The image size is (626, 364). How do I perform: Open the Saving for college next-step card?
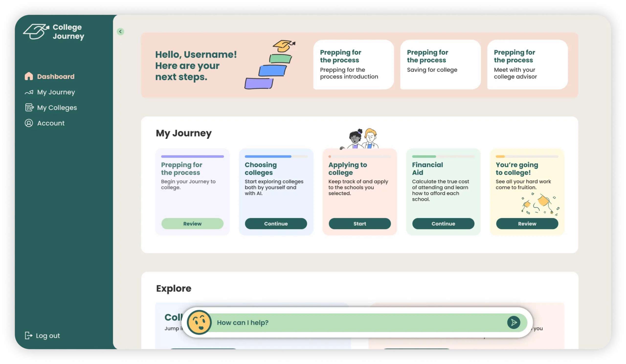[440, 65]
